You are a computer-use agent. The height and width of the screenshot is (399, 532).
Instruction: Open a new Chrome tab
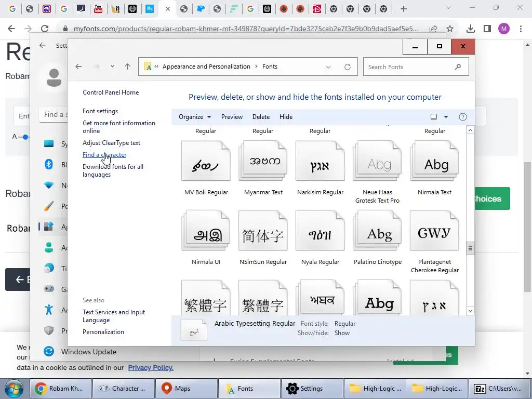(x=403, y=9)
